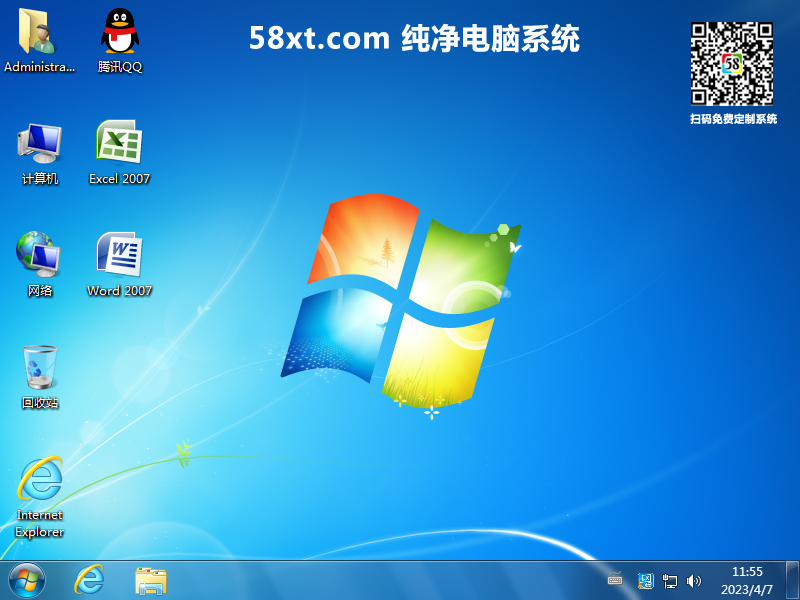Image resolution: width=800 pixels, height=600 pixels.
Task: Click the blue input method tray icon
Action: click(645, 581)
